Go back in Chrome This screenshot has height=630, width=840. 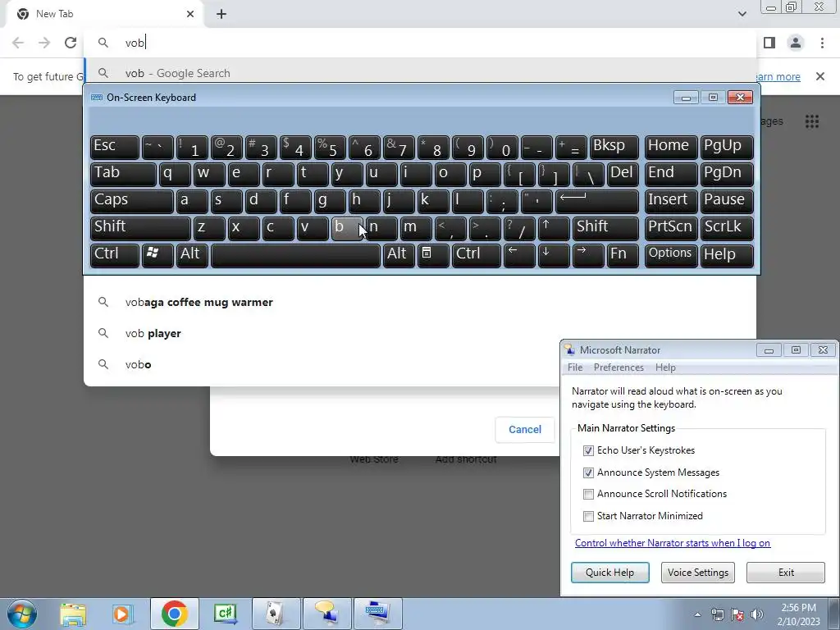click(x=18, y=43)
